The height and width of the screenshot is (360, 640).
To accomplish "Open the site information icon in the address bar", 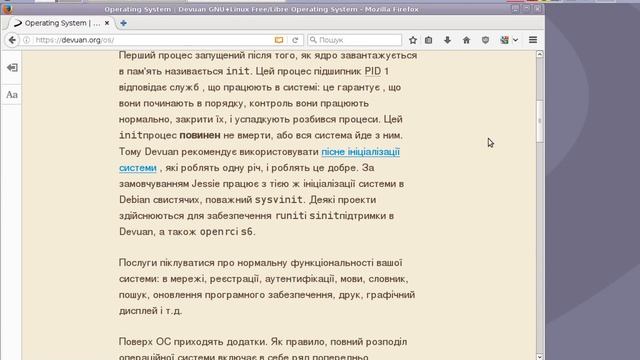I will coord(27,40).
